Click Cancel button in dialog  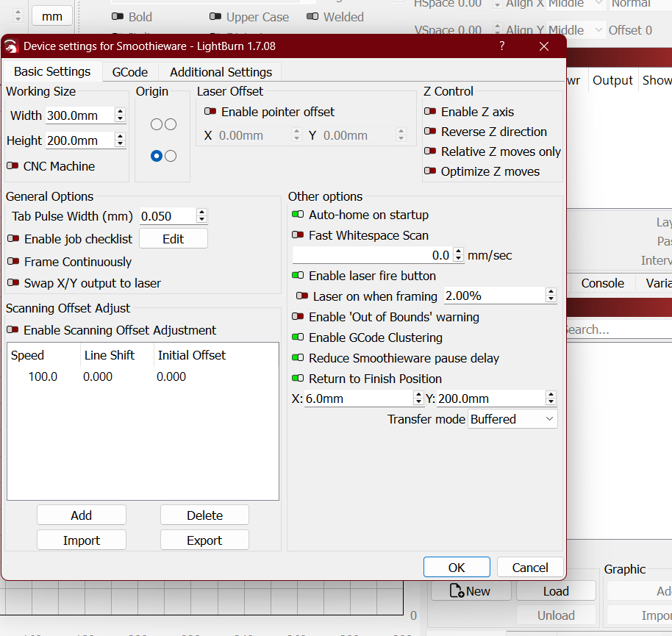529,568
